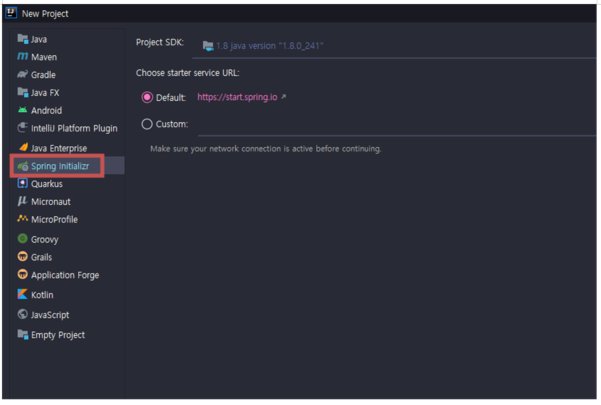601x405 pixels.
Task: Select the Default starter URL radio button
Action: pyautogui.click(x=147, y=97)
